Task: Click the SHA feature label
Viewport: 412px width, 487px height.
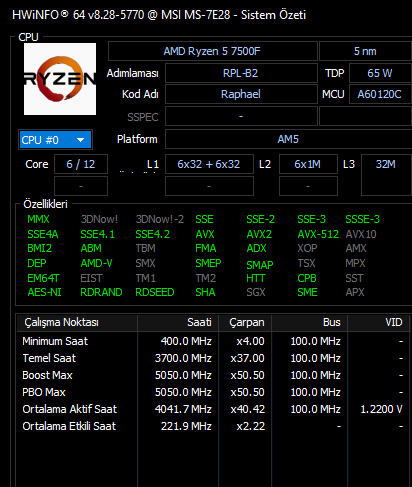Action: pos(205,292)
